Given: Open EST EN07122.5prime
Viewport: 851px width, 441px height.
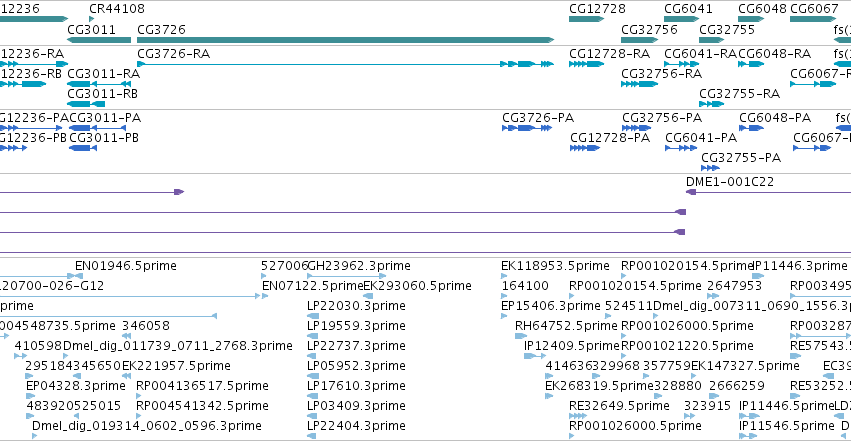Looking at the screenshot, I should [x=312, y=286].
